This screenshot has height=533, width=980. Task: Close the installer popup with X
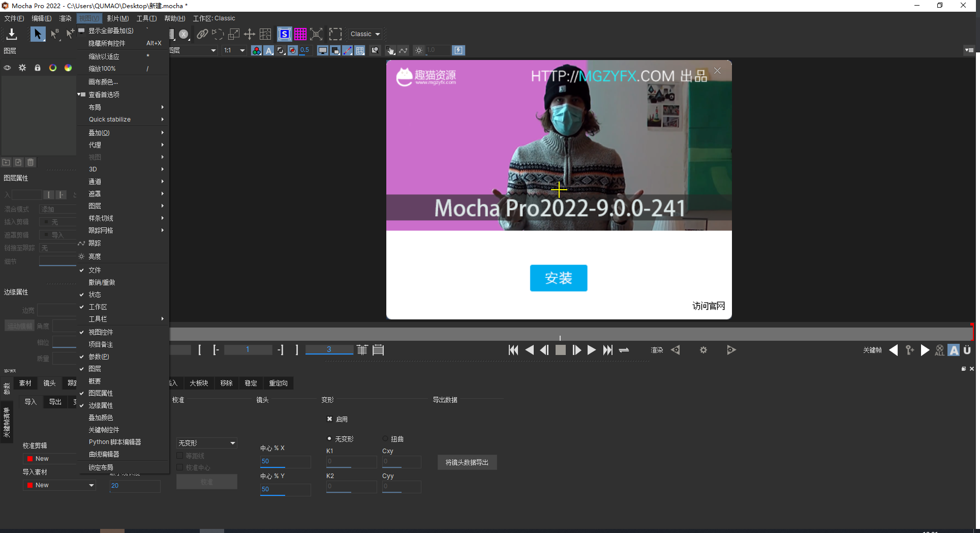point(717,71)
